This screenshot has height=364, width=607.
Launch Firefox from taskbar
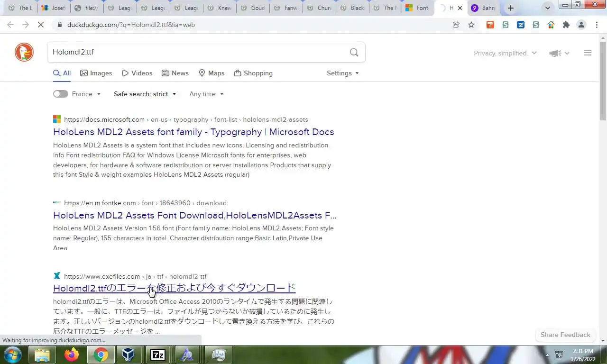72,355
